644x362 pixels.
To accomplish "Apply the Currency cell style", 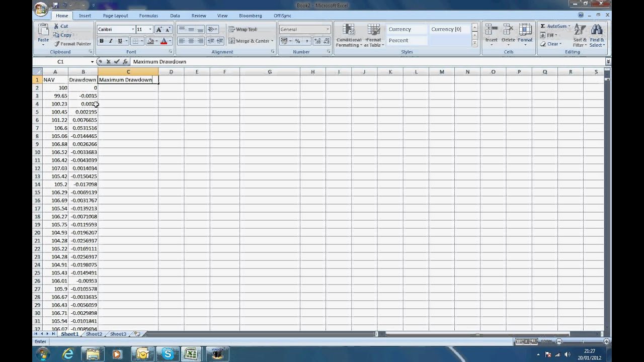I will tap(407, 29).
